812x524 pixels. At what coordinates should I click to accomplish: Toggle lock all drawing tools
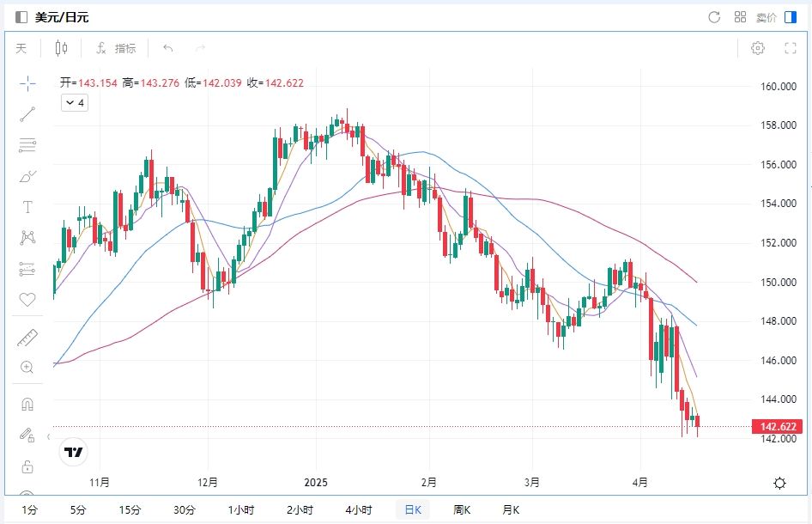point(27,466)
